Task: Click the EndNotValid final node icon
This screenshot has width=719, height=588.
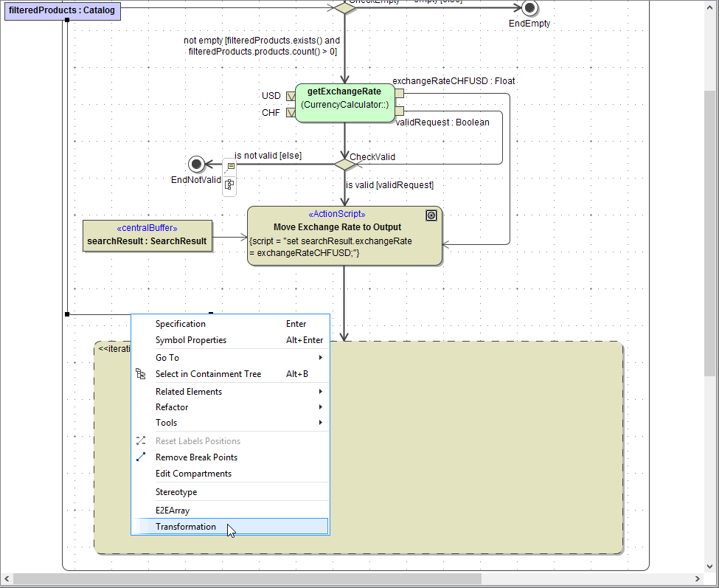Action: (196, 164)
